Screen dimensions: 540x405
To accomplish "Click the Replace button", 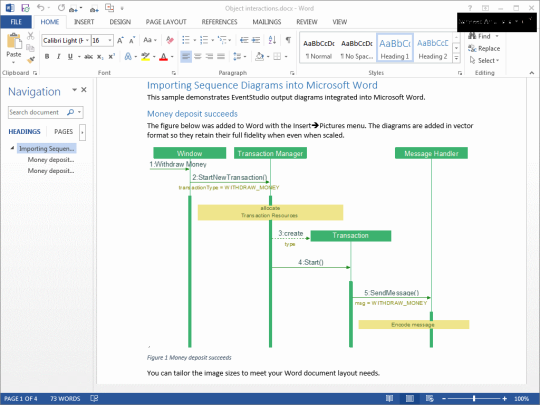I will (484, 49).
